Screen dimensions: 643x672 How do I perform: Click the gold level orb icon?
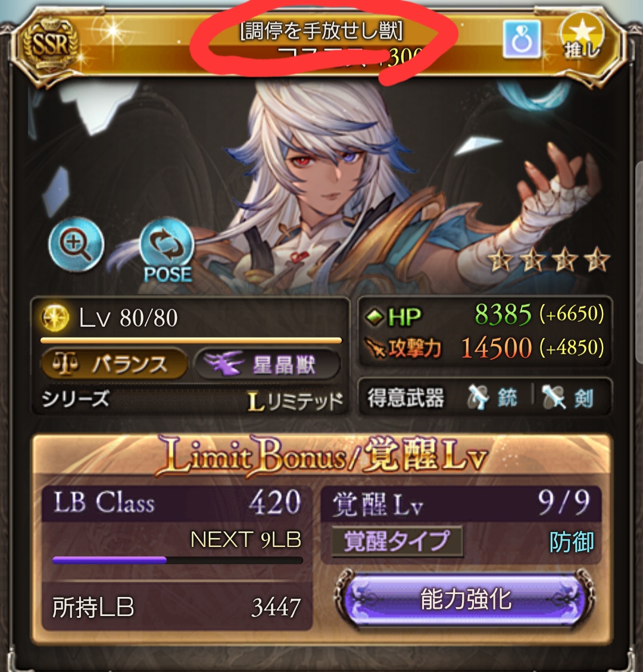tap(55, 318)
